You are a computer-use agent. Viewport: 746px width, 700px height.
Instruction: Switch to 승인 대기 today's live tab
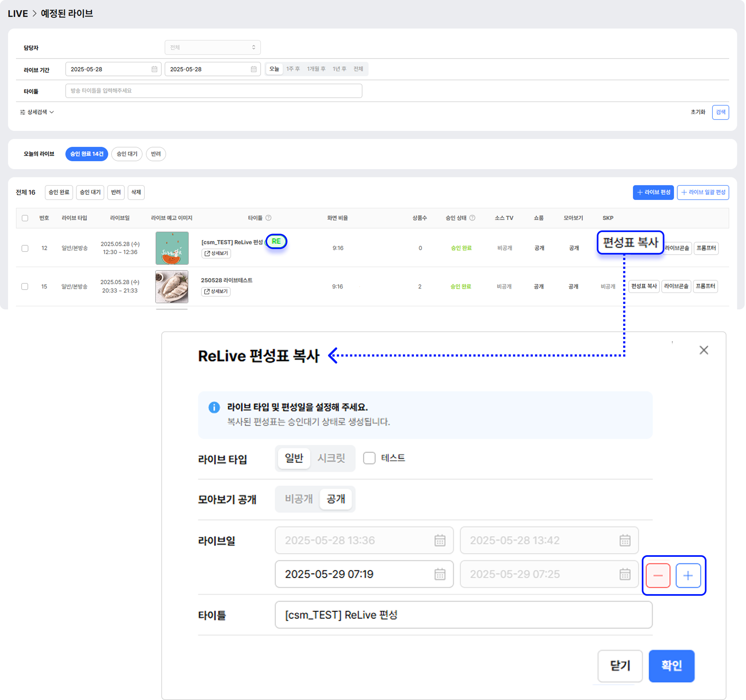127,154
